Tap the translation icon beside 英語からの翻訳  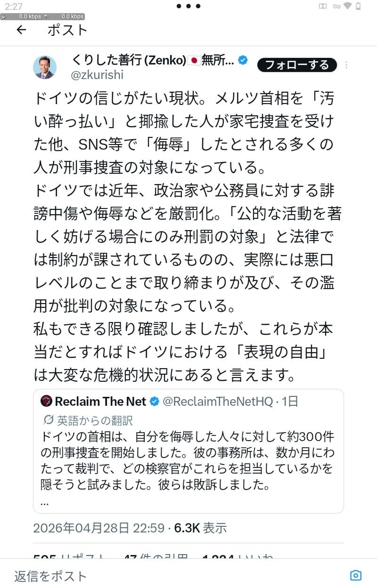(48, 419)
